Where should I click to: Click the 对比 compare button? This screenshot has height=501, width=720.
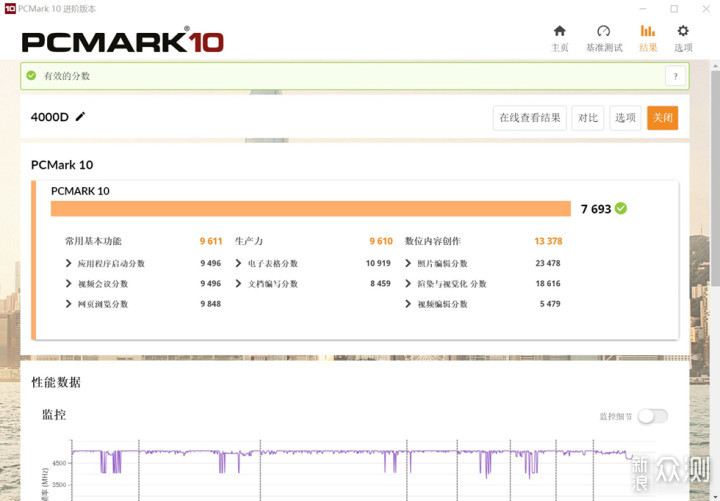[588, 118]
